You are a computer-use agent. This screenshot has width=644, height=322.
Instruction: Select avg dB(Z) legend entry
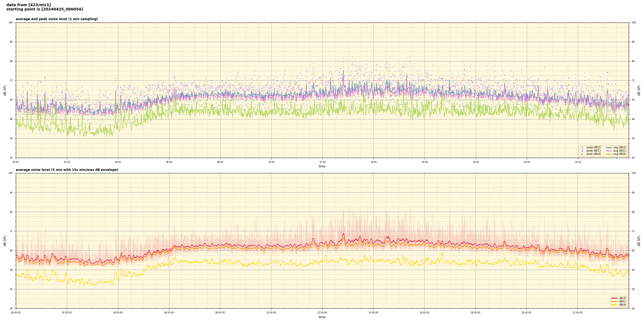click(619, 148)
